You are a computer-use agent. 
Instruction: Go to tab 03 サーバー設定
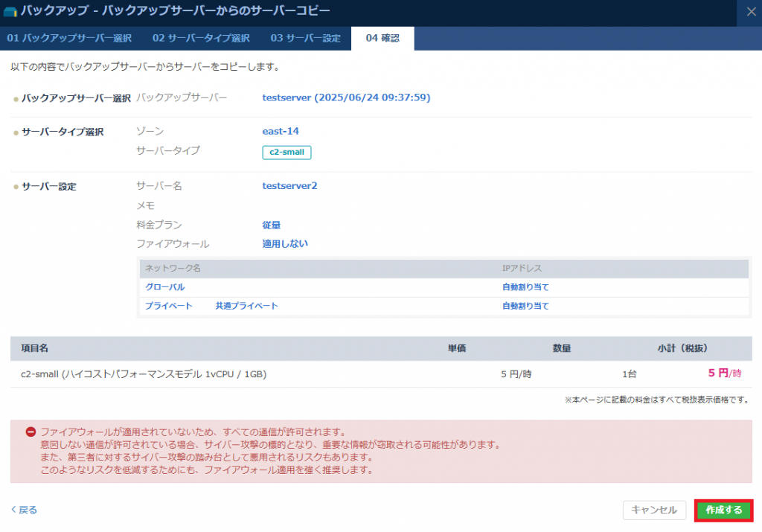coord(305,38)
